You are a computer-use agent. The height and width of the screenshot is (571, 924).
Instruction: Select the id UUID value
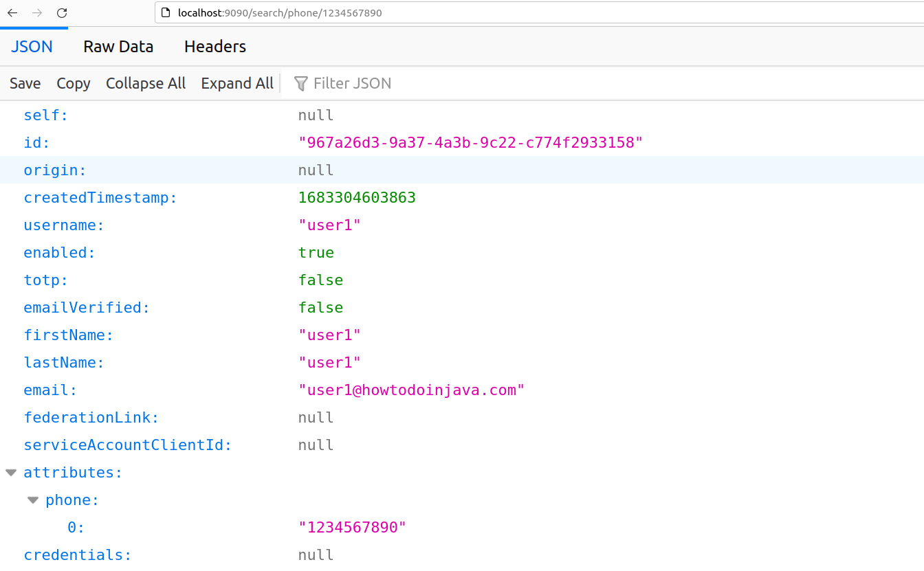470,143
